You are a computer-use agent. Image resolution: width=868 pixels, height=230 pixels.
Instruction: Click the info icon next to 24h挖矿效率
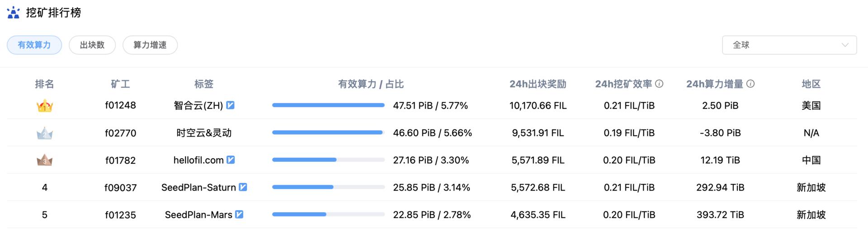[x=659, y=84]
